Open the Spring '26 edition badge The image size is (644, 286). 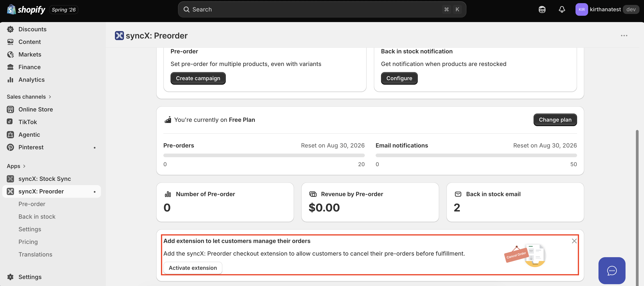click(64, 9)
